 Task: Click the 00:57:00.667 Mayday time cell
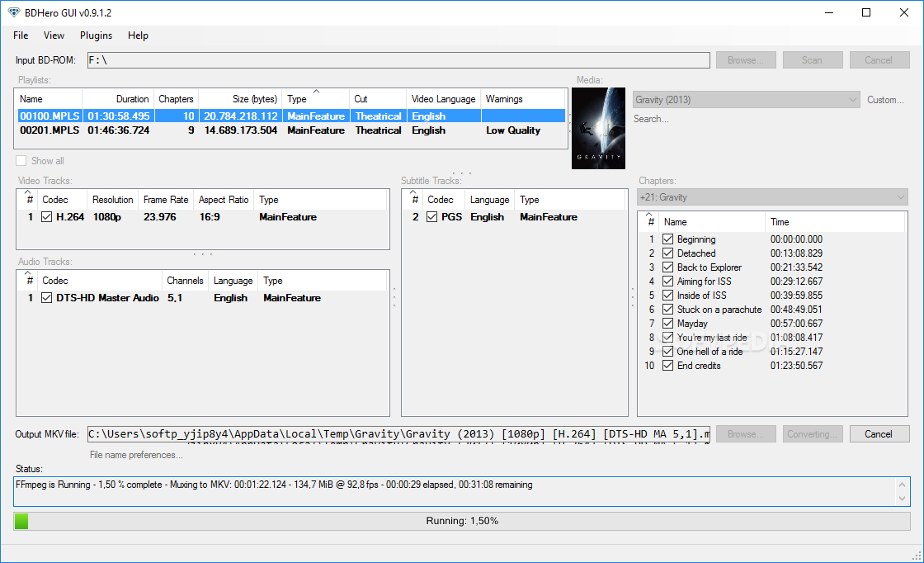[x=796, y=324]
